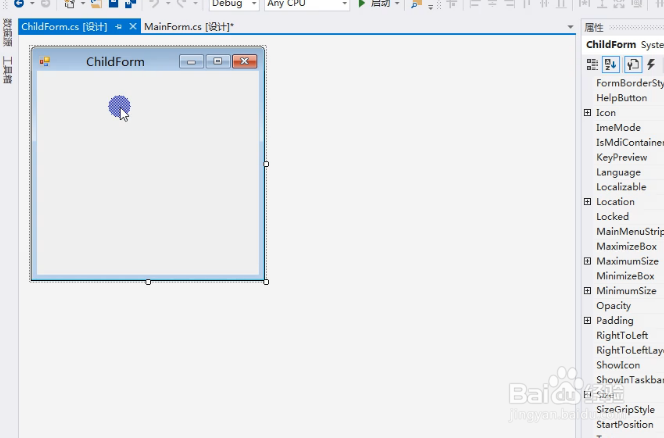Viewport: 664px width, 438px height.
Task: Open the document tab list dropdown arrow
Action: (570, 27)
